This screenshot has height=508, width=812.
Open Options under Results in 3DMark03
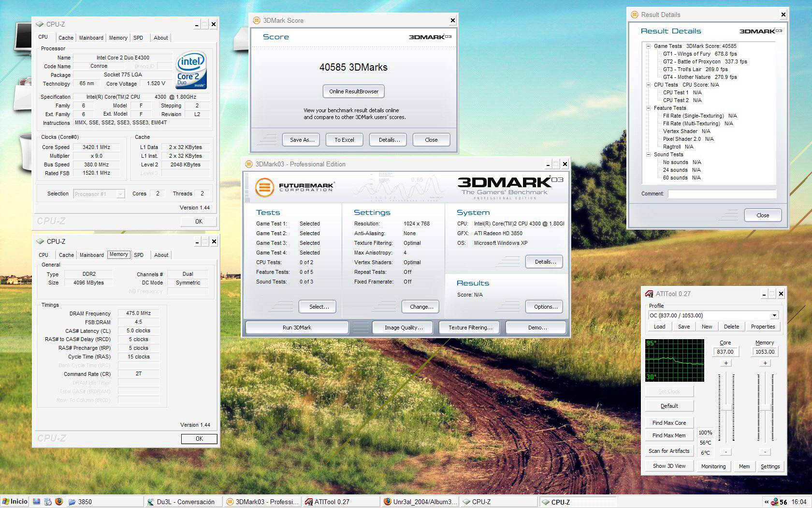point(545,307)
